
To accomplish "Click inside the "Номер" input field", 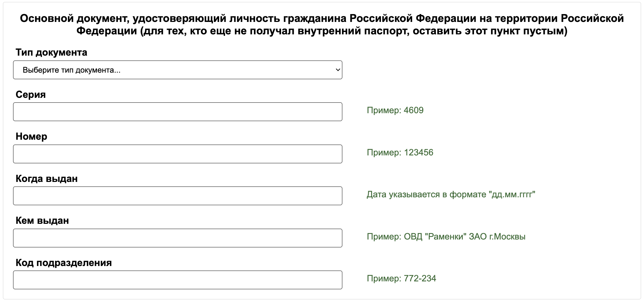I will pyautogui.click(x=177, y=153).
